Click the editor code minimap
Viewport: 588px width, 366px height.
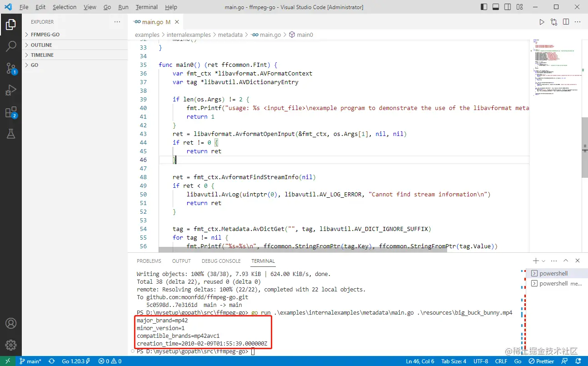point(555,68)
